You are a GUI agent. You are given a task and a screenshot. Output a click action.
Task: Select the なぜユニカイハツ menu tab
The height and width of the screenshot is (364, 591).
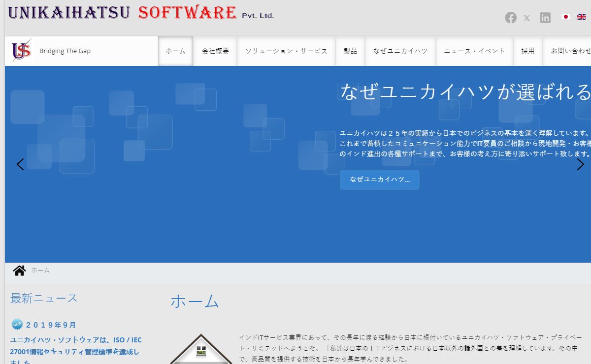coord(400,51)
